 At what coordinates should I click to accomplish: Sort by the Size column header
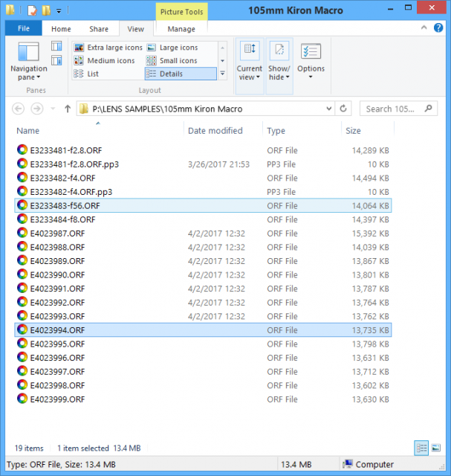coord(354,131)
